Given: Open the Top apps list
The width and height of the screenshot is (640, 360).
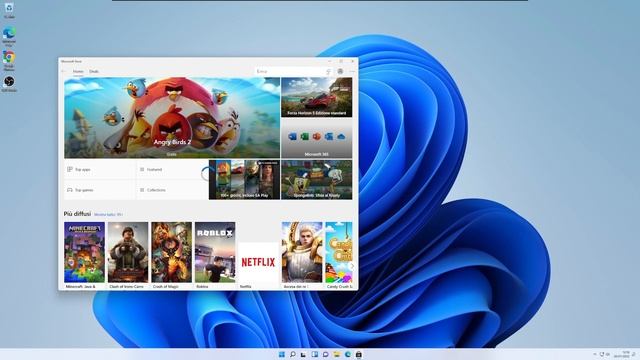Looking at the screenshot, I should click(x=100, y=169).
